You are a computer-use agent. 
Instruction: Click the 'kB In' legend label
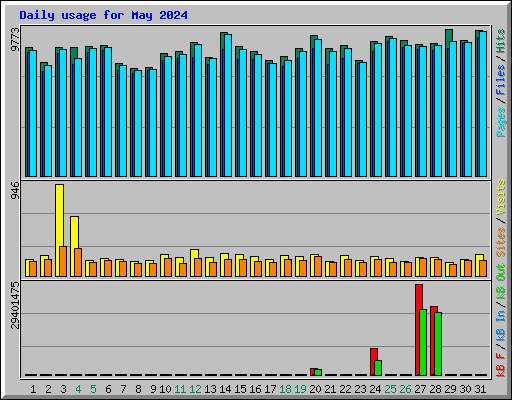(x=501, y=325)
